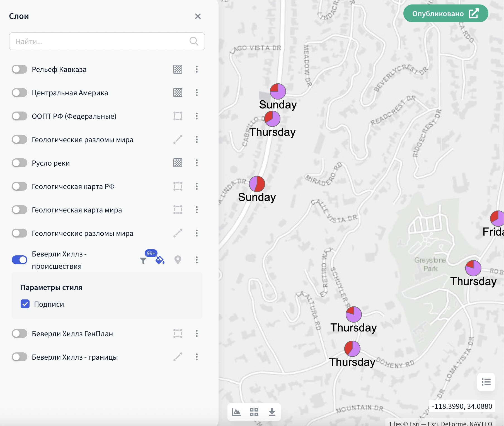
Task: Click the grid view icon in bottom toolbar
Action: click(x=254, y=412)
